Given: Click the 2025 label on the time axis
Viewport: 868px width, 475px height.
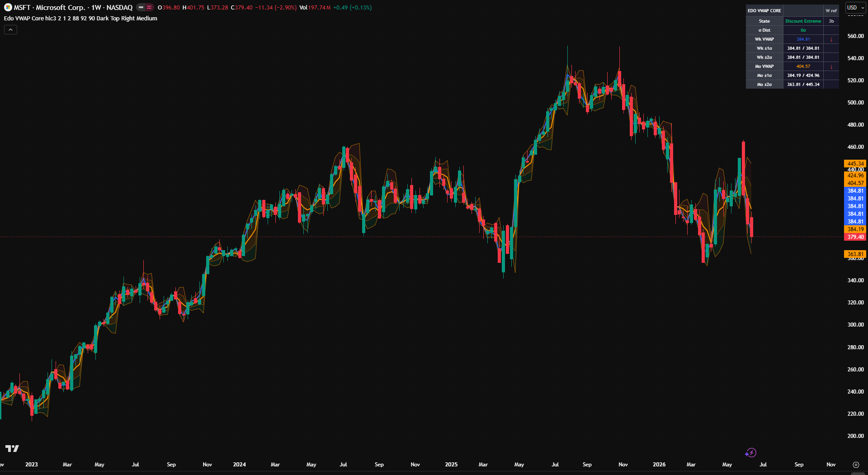Looking at the screenshot, I should [x=451, y=465].
